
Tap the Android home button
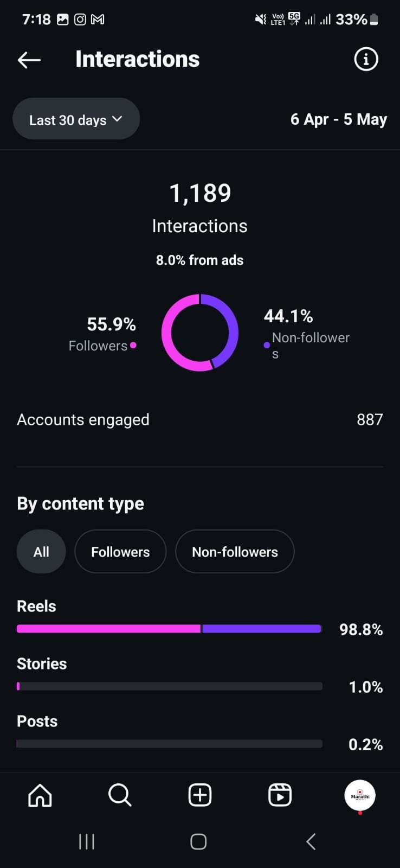(x=198, y=841)
